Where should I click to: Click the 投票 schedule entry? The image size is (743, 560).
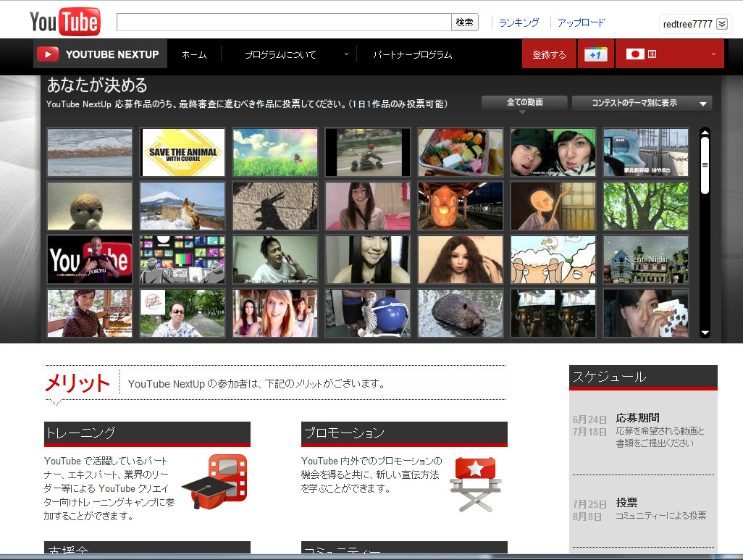pyautogui.click(x=626, y=502)
